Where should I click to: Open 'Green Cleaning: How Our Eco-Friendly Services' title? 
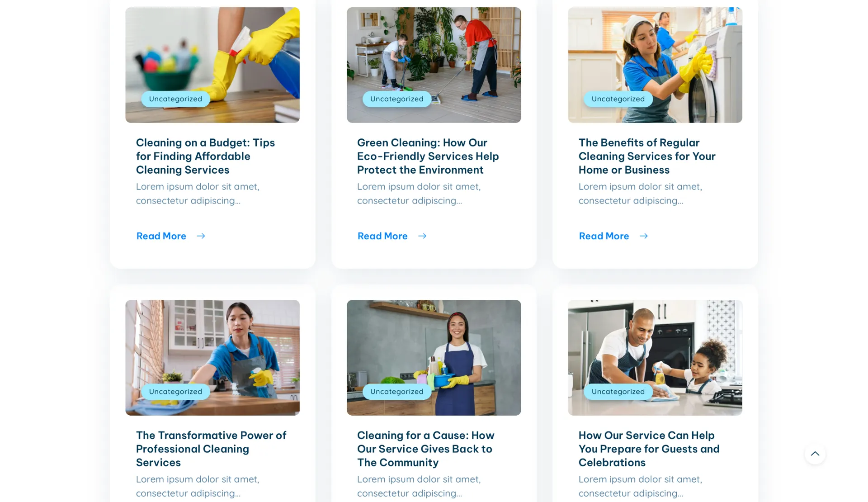[428, 156]
